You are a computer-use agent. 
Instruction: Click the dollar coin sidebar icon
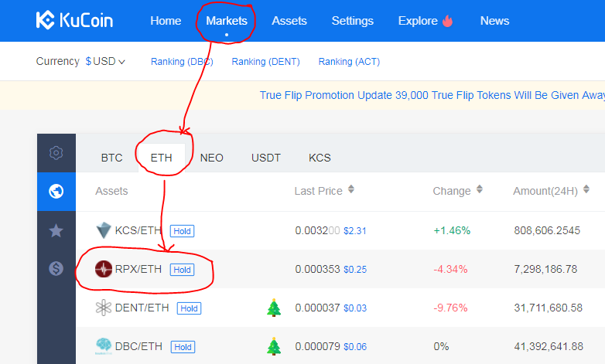click(56, 268)
